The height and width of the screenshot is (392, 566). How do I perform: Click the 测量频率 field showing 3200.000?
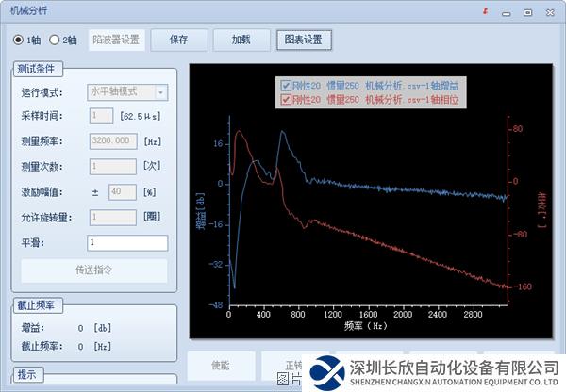point(113,140)
